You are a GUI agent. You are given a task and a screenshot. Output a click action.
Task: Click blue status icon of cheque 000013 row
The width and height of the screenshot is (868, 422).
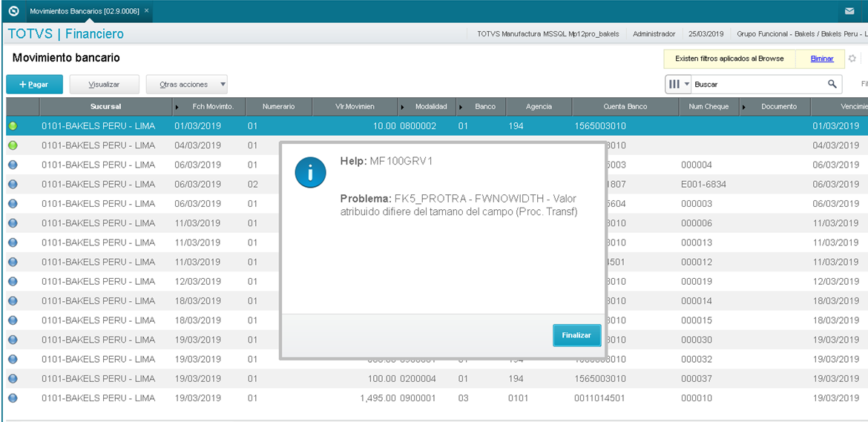pos(13,243)
